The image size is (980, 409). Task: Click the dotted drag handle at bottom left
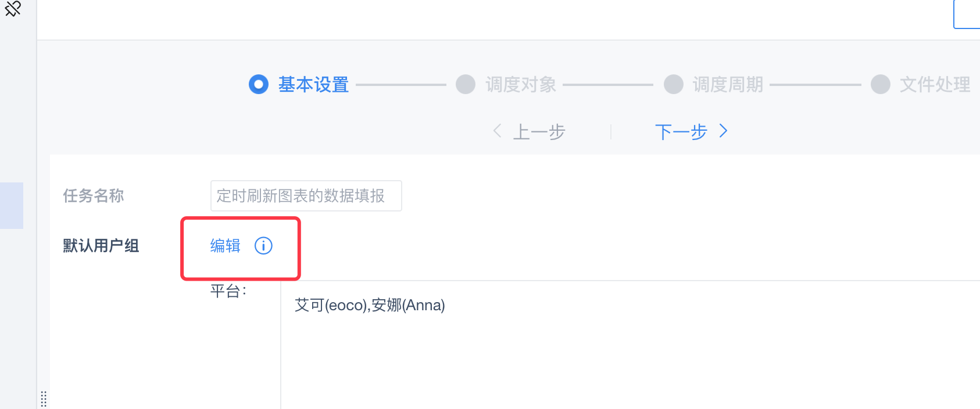coord(44,399)
